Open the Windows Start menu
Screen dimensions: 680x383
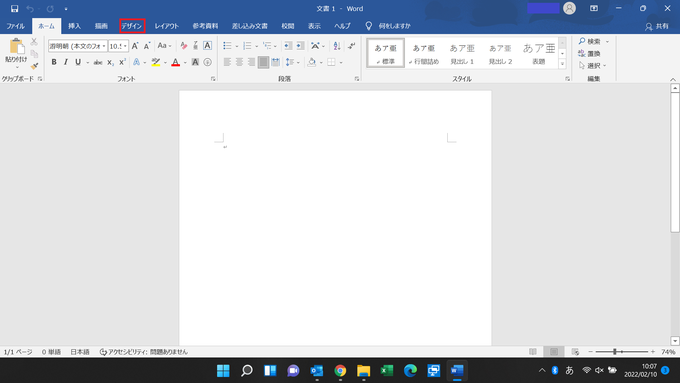(223, 370)
